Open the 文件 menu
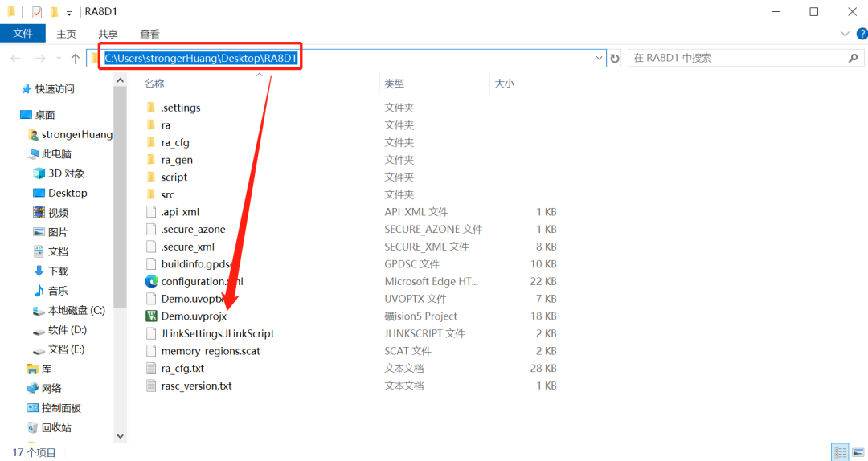Image resolution: width=868 pixels, height=461 pixels. pos(23,34)
